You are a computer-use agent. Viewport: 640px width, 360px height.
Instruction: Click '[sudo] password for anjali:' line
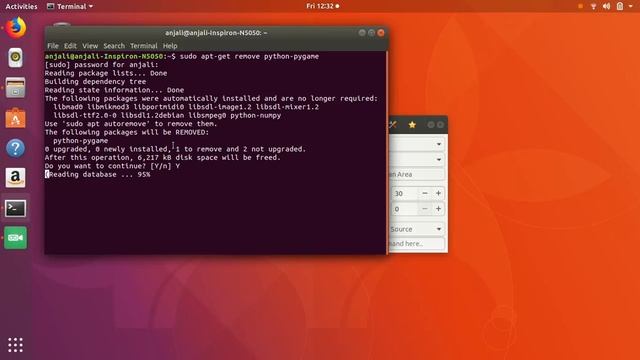[101, 65]
